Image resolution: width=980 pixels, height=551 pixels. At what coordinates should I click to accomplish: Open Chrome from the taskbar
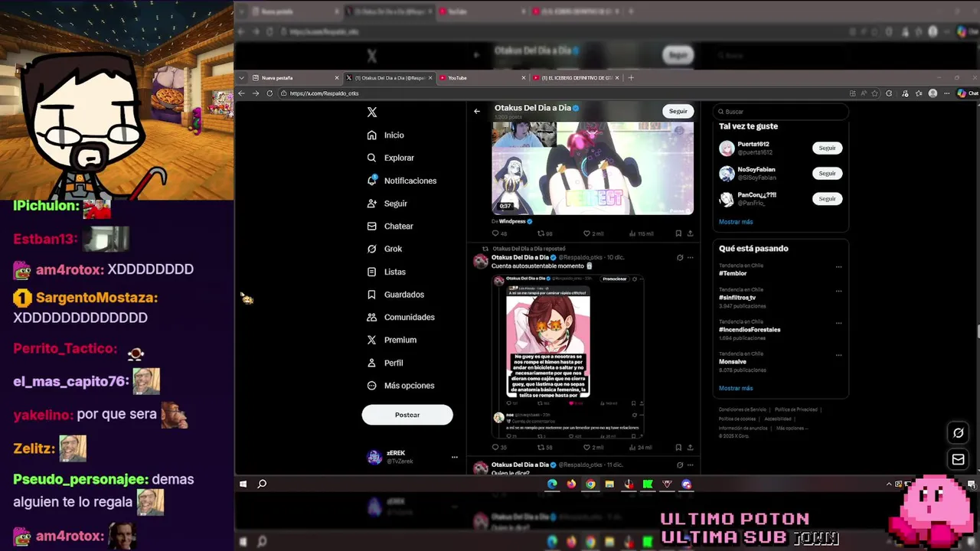click(x=590, y=484)
